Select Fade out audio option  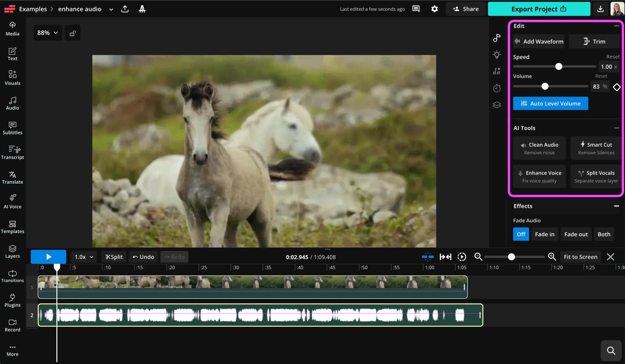click(x=576, y=234)
